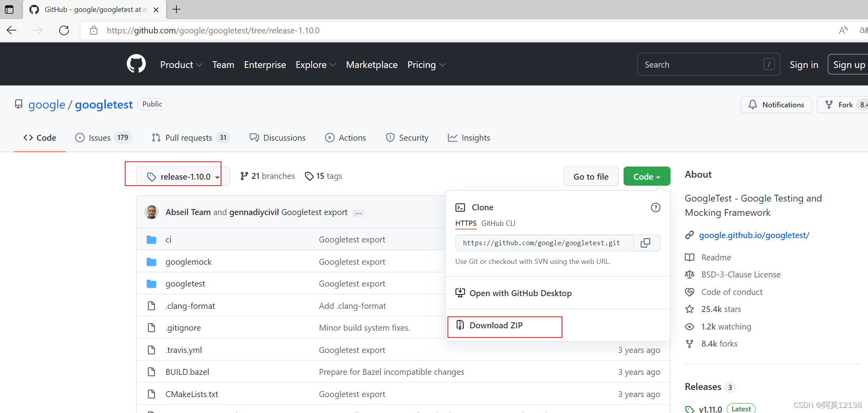Viewport: 868px width, 413px height.
Task: Click the fork icon beside 8.4k forks
Action: [x=690, y=344]
